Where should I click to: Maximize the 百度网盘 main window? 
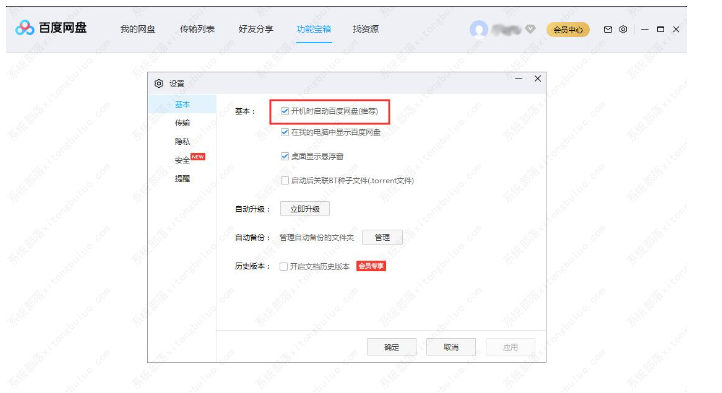pyautogui.click(x=660, y=29)
